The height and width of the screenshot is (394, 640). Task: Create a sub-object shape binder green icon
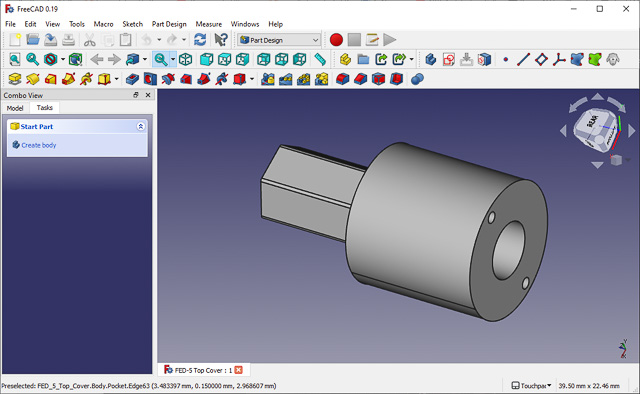click(595, 60)
